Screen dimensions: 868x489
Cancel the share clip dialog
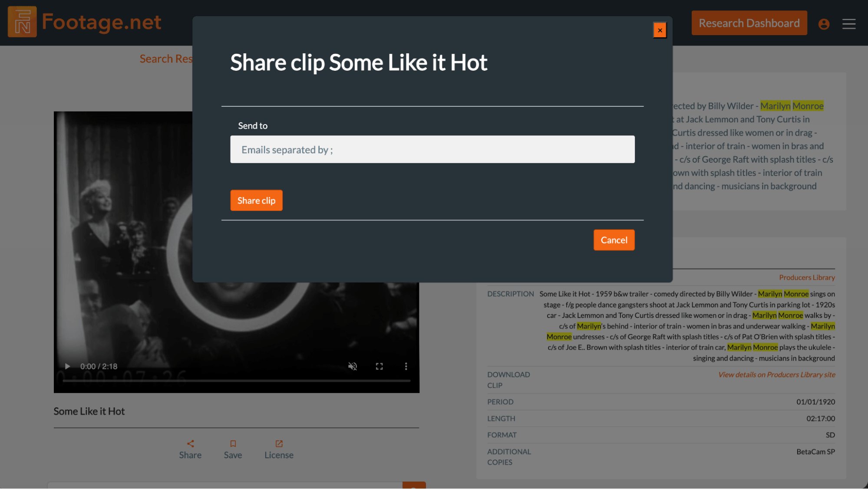(614, 240)
